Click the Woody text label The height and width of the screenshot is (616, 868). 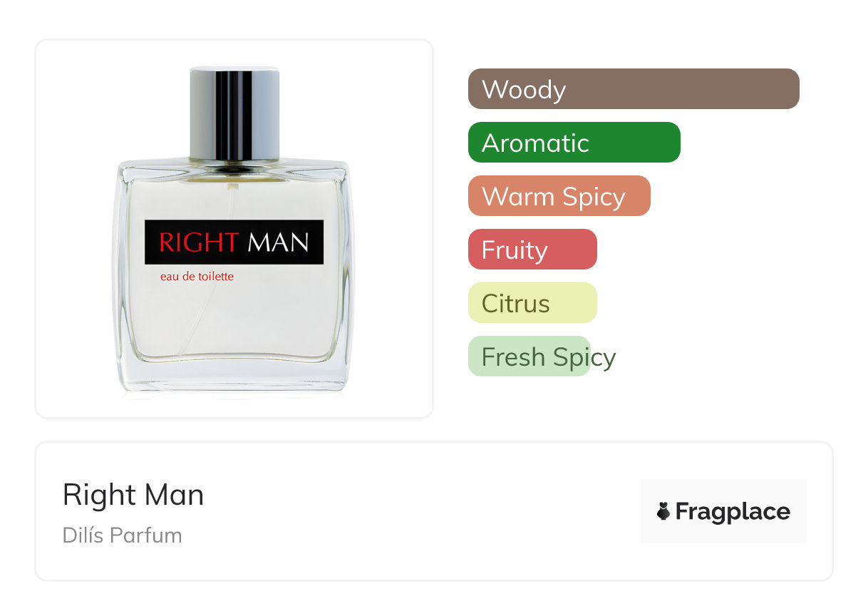tap(524, 90)
